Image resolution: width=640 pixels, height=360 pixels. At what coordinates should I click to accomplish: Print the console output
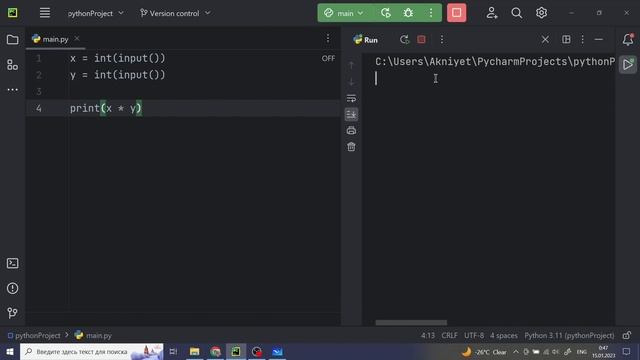pyautogui.click(x=351, y=131)
